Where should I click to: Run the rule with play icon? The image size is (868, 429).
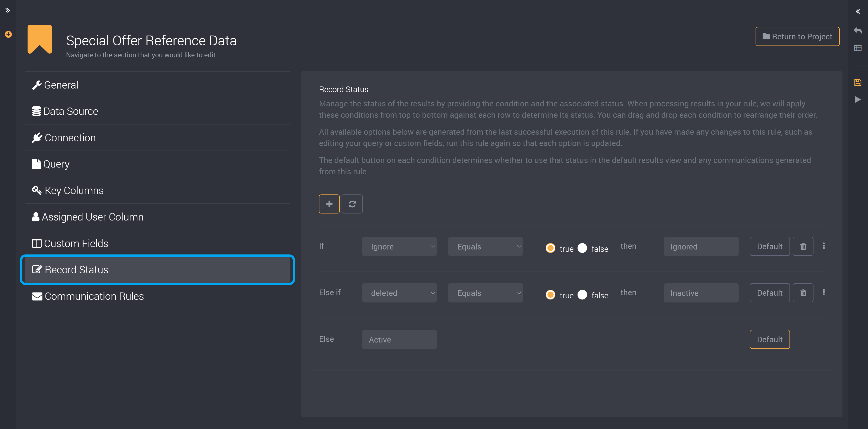tap(858, 99)
